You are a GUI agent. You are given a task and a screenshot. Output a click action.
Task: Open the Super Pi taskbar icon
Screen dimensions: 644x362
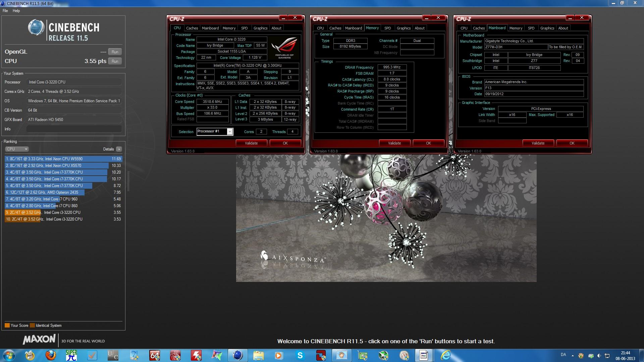coord(71,355)
